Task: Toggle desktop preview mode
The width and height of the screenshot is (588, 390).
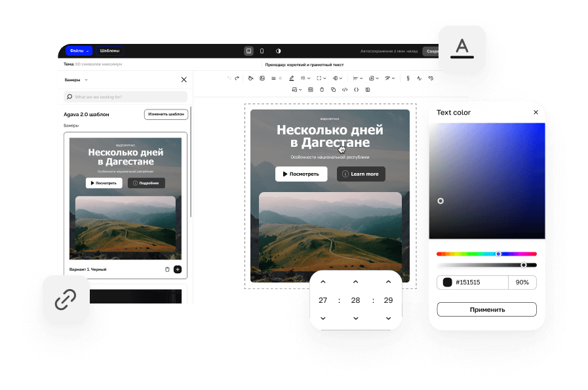Action: click(x=248, y=50)
